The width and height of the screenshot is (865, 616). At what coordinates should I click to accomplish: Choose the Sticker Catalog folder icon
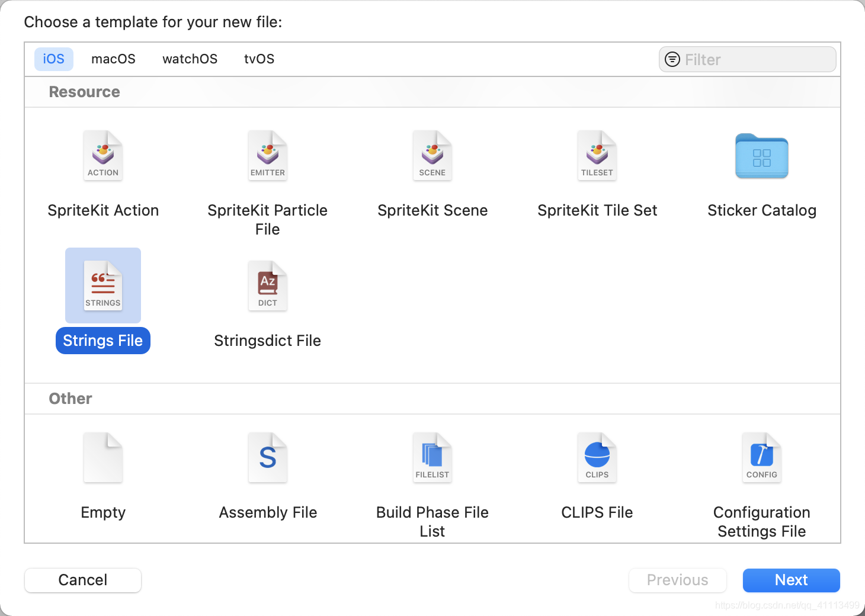click(762, 156)
